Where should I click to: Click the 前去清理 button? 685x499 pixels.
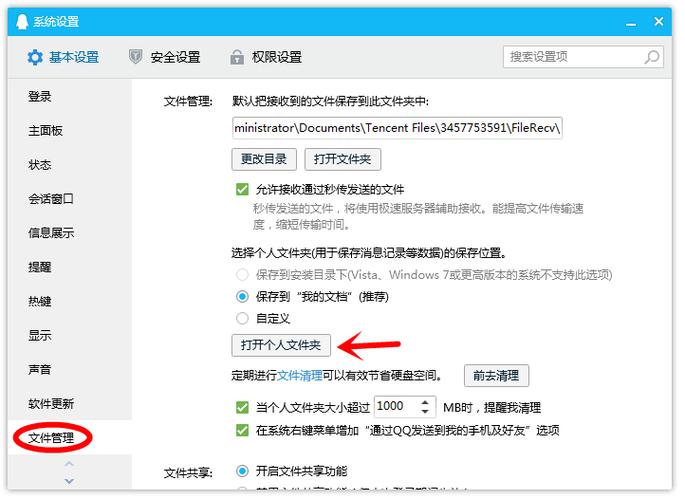(496, 376)
